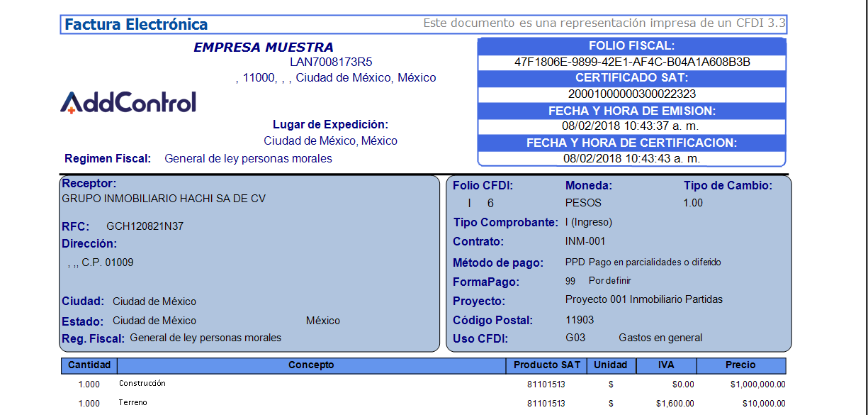Select receptor RFC GCH120821N37
The height and width of the screenshot is (415, 868).
coord(145,226)
